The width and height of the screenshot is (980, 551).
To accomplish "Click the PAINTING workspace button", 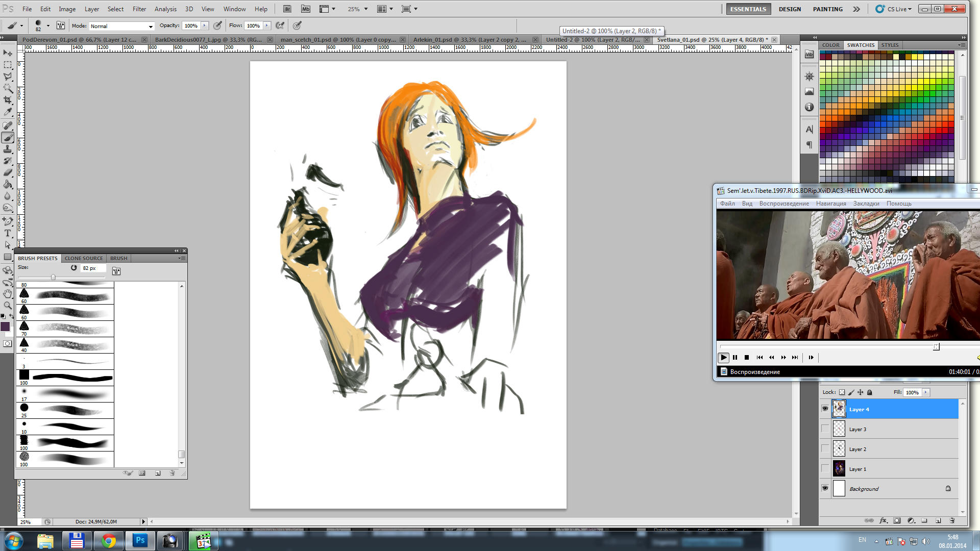I will 827,9.
